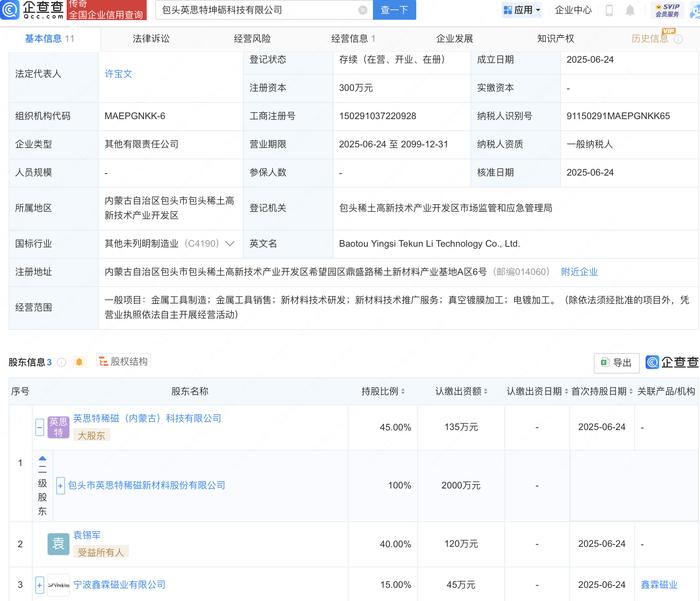Viewport: 700px width, 601px height.
Task: Click the 查一下 search button
Action: [x=394, y=10]
